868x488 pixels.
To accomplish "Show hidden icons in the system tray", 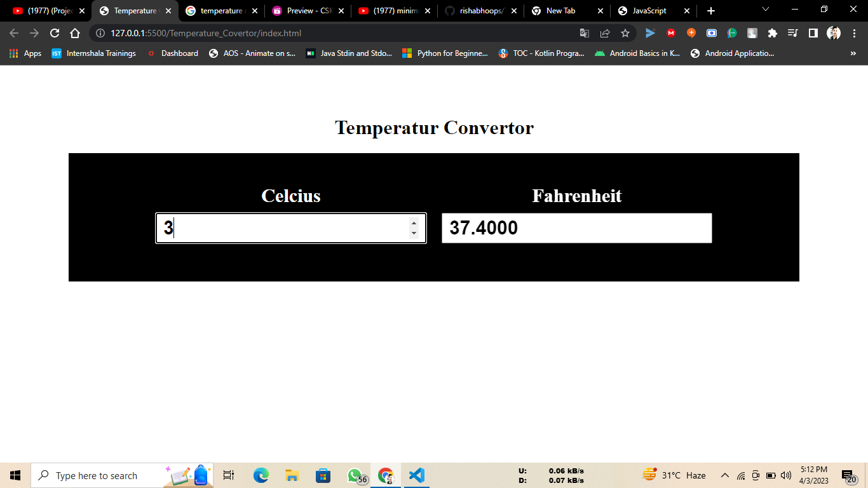I will coord(724,475).
